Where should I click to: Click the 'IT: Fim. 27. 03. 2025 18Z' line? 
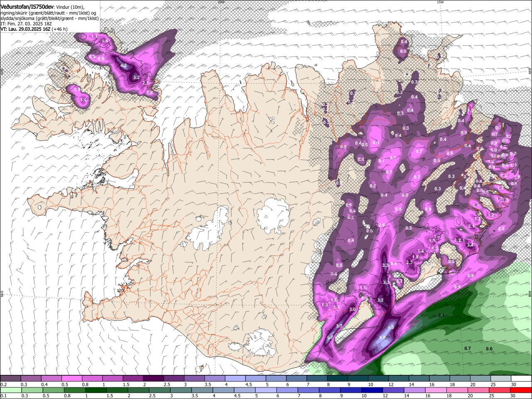tap(26, 24)
